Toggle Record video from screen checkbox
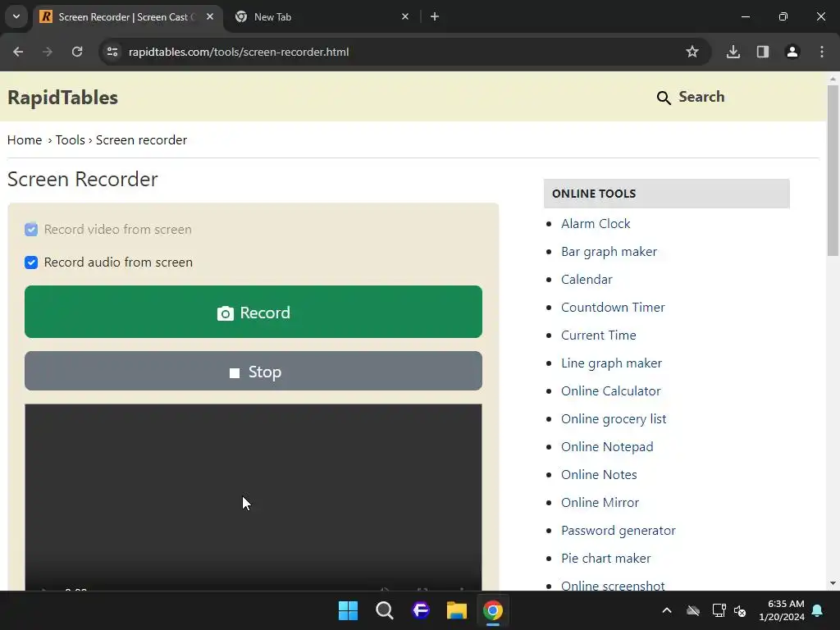Screen dimensions: 840x630 31,230
